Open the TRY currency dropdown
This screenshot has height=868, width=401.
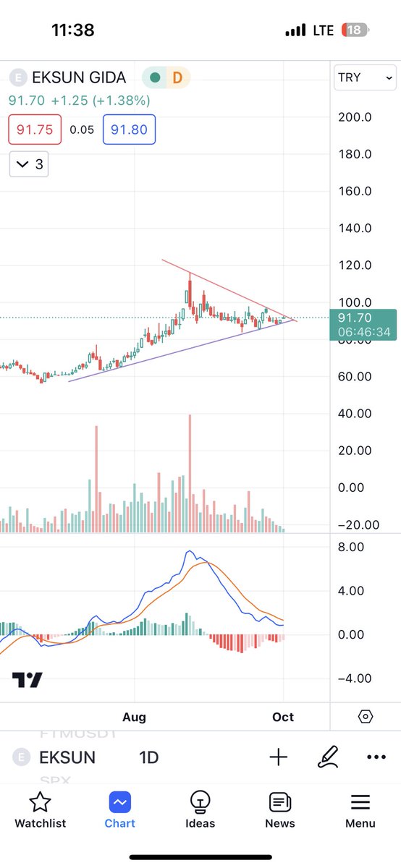(366, 77)
